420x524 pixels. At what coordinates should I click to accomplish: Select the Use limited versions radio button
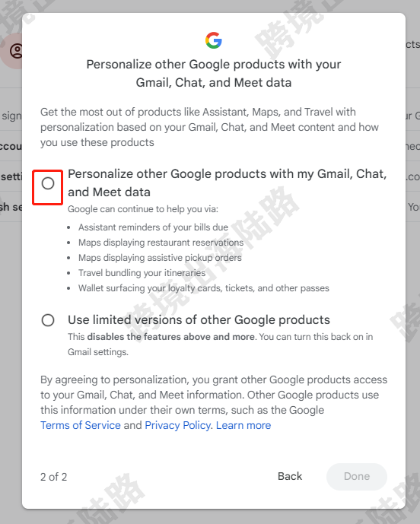point(48,320)
